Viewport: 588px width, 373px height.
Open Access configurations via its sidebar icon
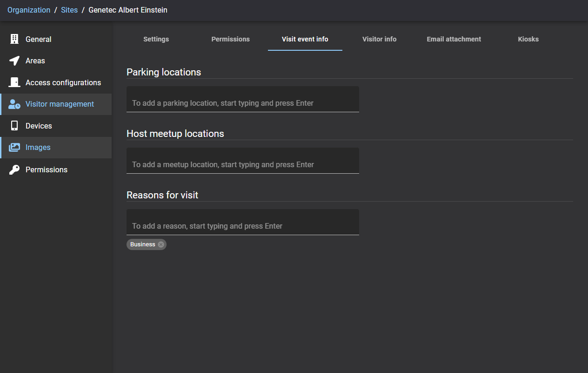click(x=14, y=82)
